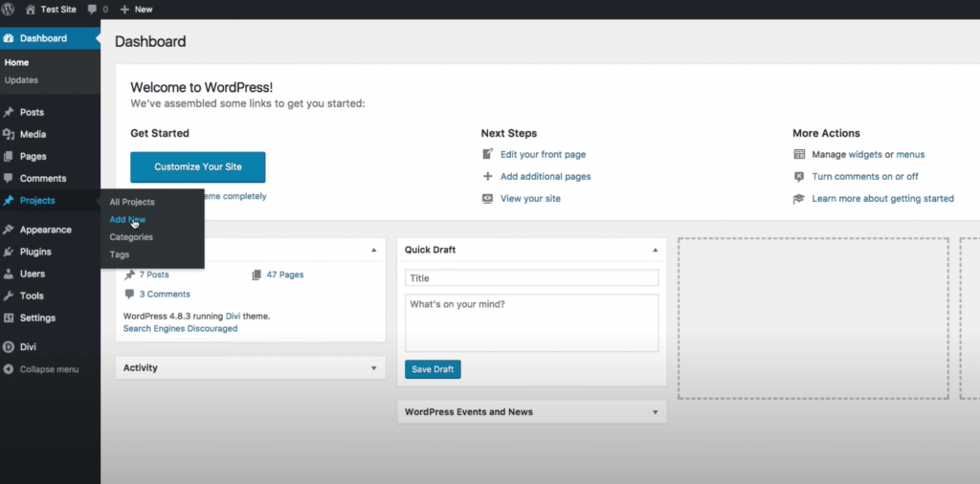Open the 3 Comments link
The width and height of the screenshot is (980, 484).
(x=165, y=295)
